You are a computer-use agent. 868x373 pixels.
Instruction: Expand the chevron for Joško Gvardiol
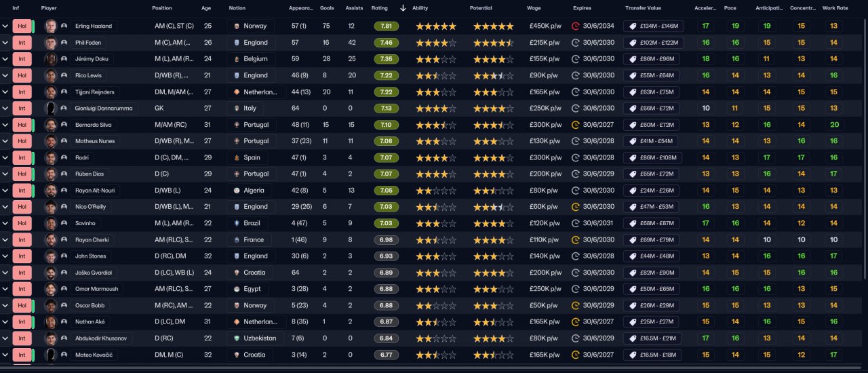point(5,273)
